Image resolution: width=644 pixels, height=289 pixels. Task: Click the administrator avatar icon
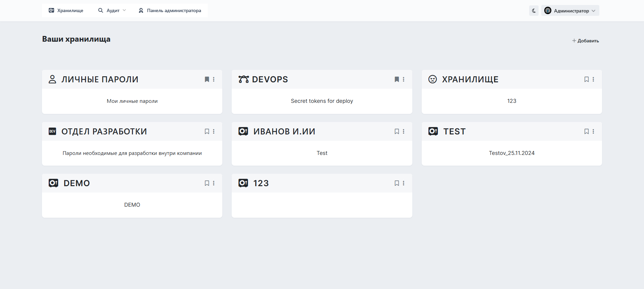[x=548, y=11]
